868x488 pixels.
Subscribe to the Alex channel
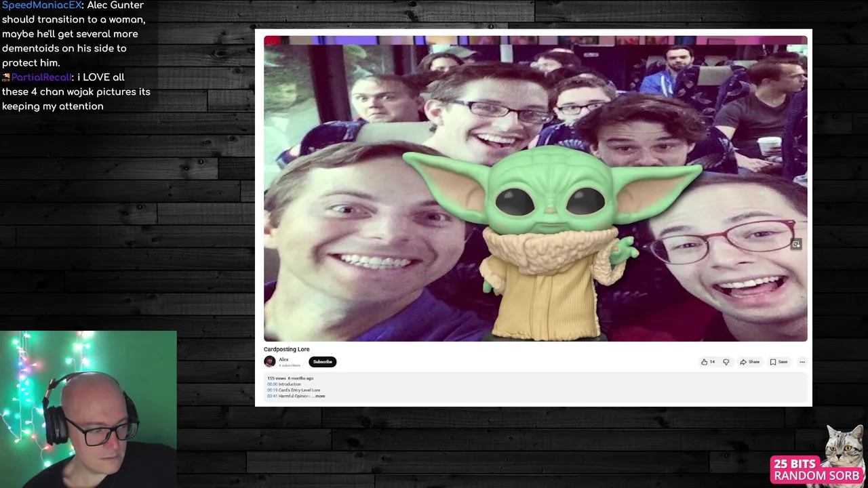point(322,362)
